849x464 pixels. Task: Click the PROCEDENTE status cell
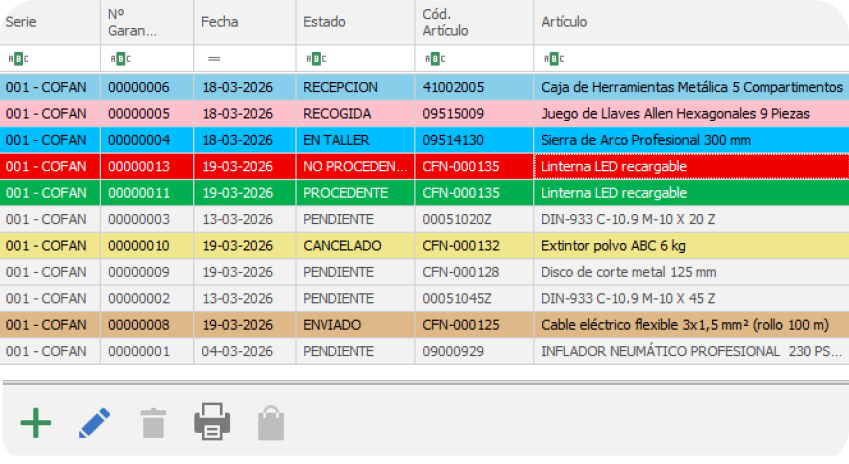point(355,193)
